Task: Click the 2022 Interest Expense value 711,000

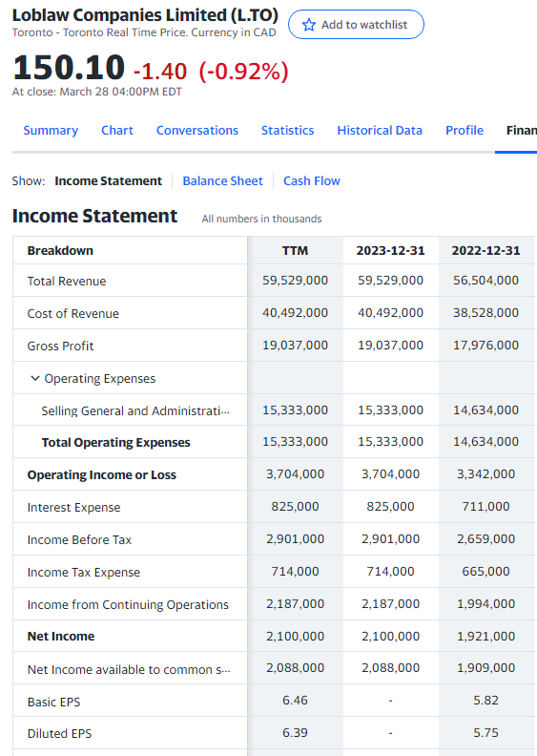Action: coord(485,506)
